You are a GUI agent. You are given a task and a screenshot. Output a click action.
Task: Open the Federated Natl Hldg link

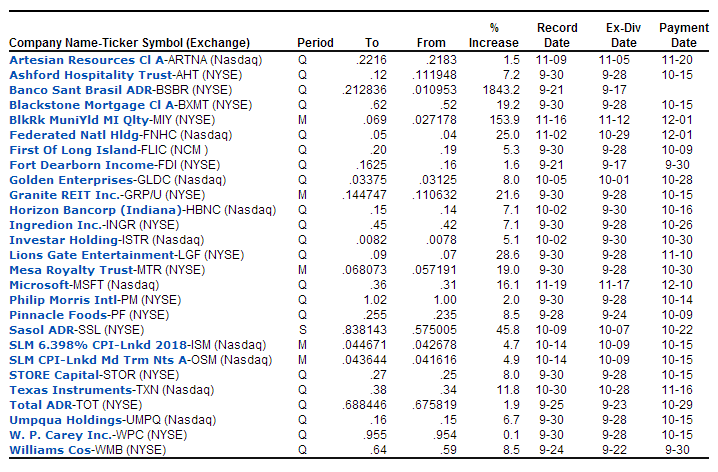click(x=74, y=135)
